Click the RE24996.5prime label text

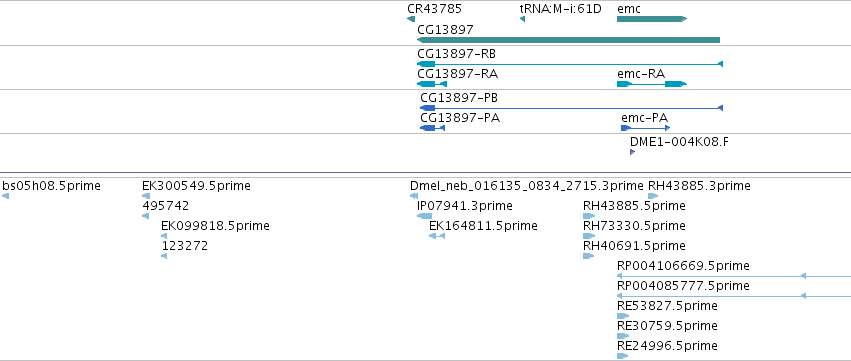click(x=667, y=346)
